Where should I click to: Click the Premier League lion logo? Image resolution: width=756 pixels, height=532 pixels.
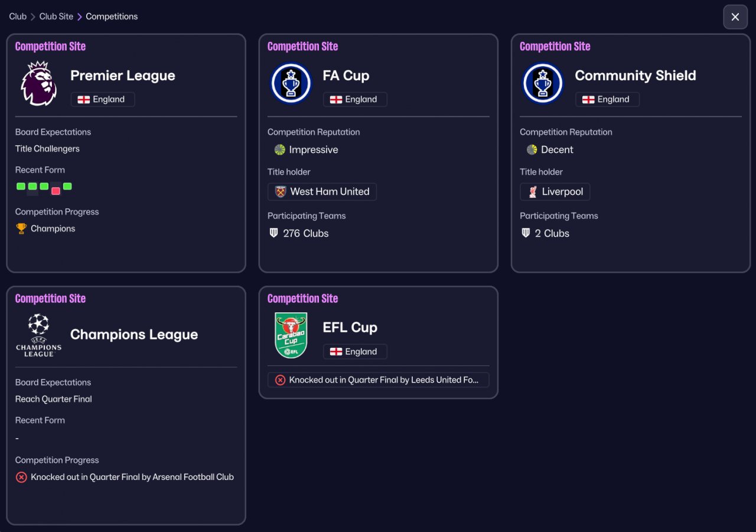click(x=39, y=84)
